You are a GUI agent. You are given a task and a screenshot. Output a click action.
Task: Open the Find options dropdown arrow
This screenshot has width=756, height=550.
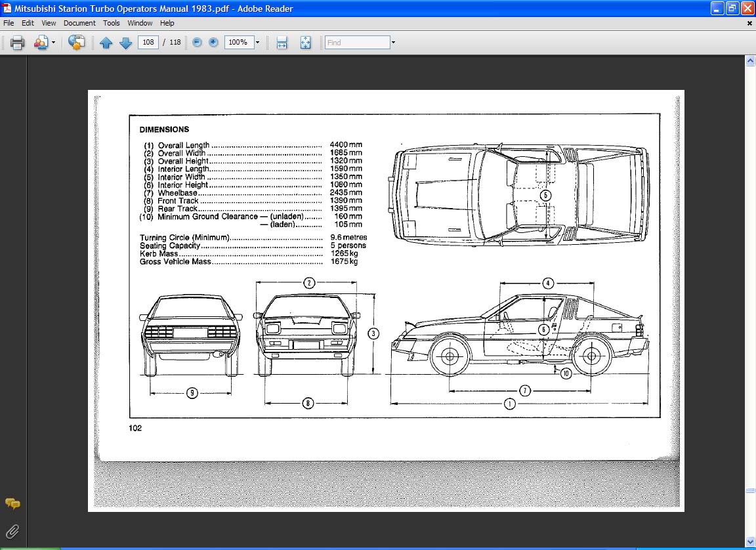click(393, 43)
